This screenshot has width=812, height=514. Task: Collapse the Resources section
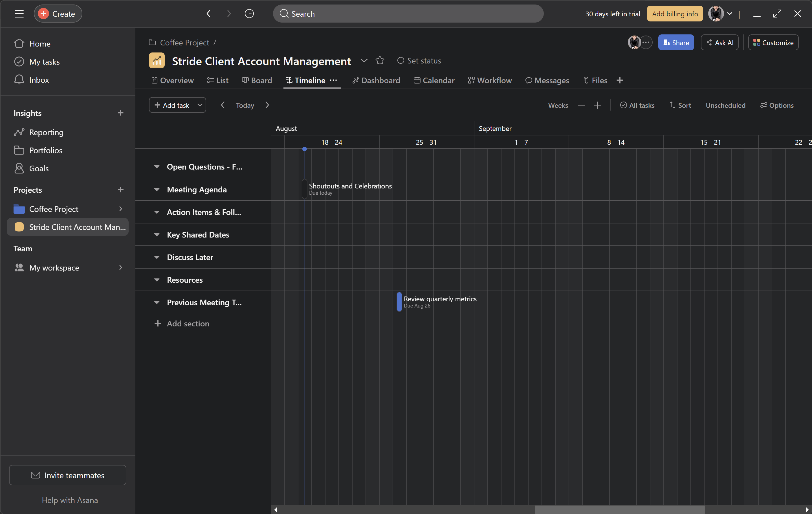(x=157, y=280)
